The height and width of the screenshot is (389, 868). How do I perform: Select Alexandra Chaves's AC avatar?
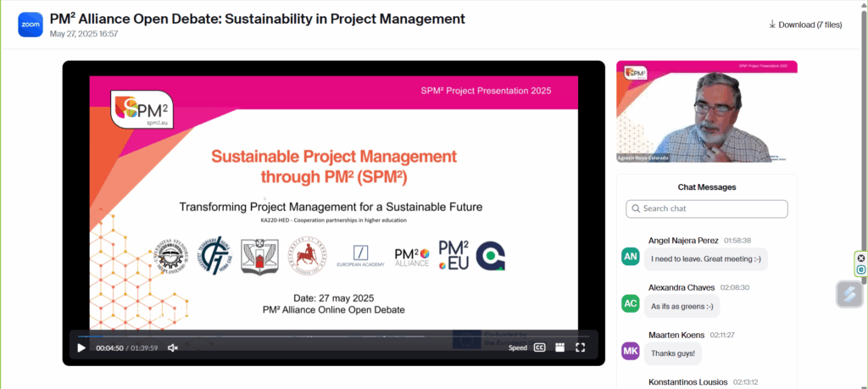(x=630, y=303)
